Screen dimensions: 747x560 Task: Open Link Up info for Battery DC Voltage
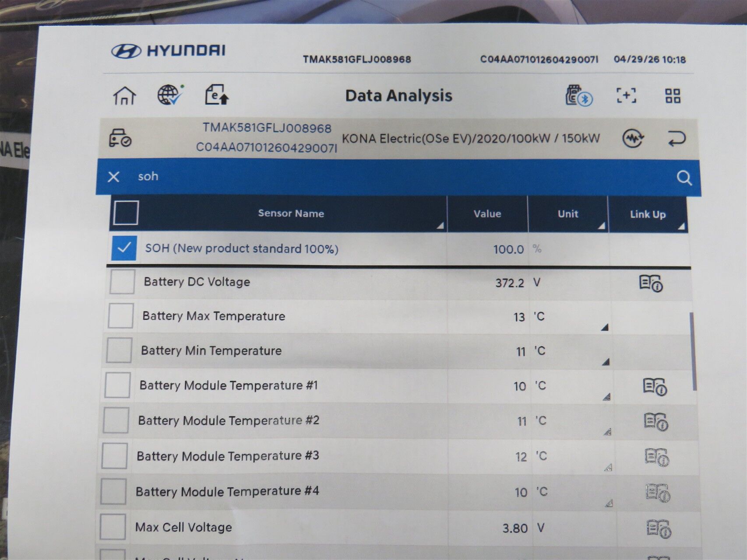point(651,283)
